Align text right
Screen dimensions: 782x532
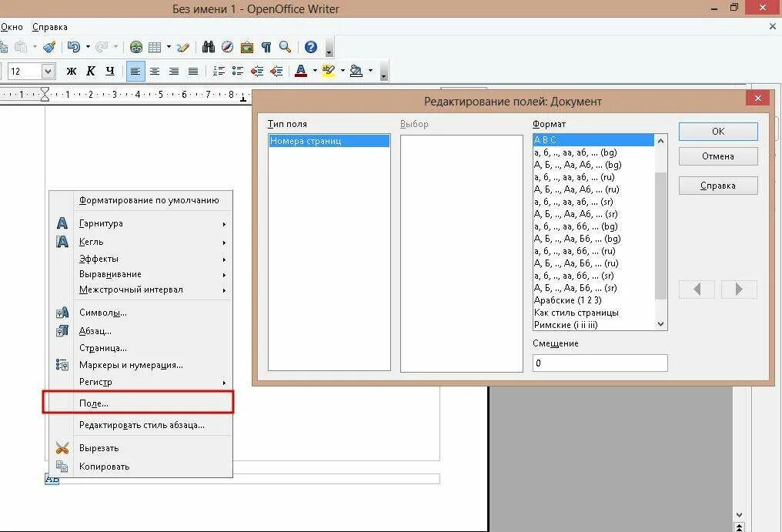click(173, 72)
